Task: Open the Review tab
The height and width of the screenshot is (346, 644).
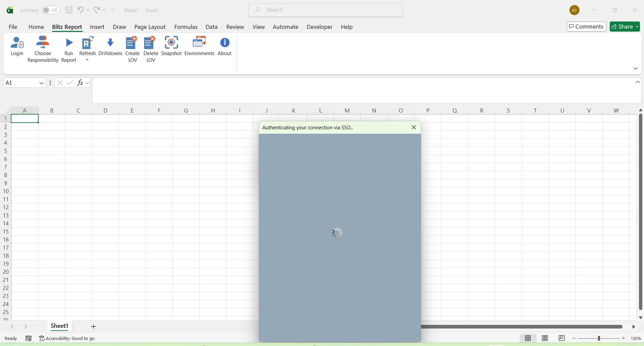Action: tap(235, 27)
